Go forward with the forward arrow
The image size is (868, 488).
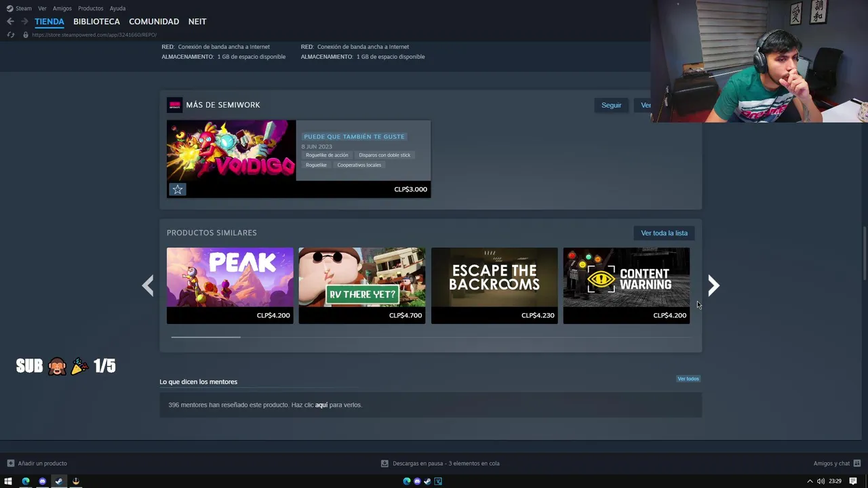[x=24, y=22]
